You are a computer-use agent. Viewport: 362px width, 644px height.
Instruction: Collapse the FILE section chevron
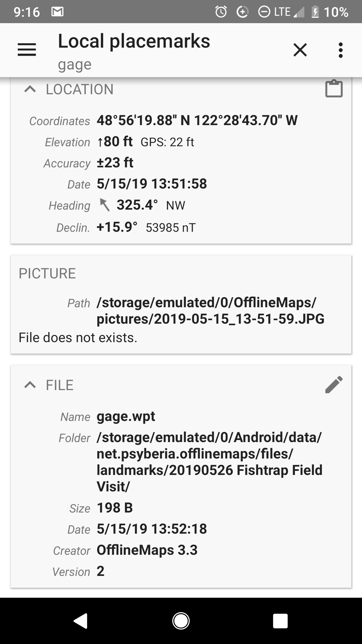[x=30, y=385]
